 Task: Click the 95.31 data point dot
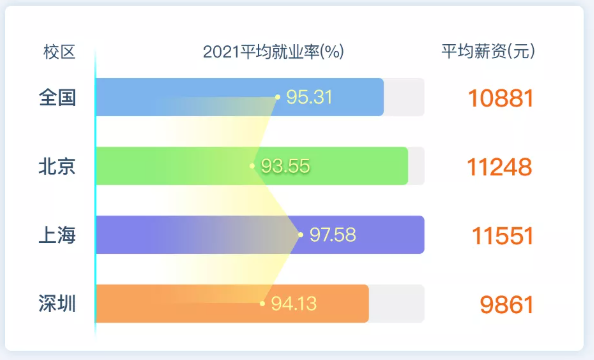tap(277, 97)
